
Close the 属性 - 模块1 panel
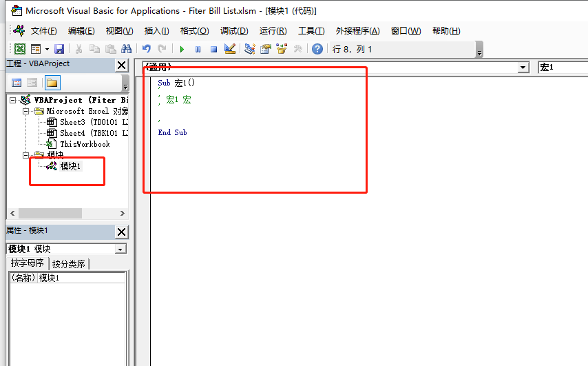pyautogui.click(x=121, y=232)
